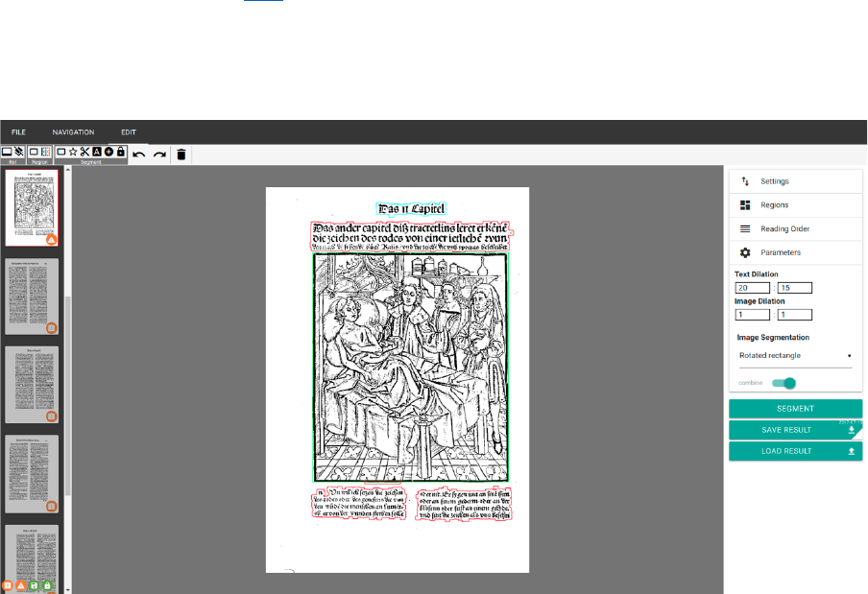The height and width of the screenshot is (594, 868).
Task: Select the fourth page thumbnail
Action: pyautogui.click(x=32, y=474)
